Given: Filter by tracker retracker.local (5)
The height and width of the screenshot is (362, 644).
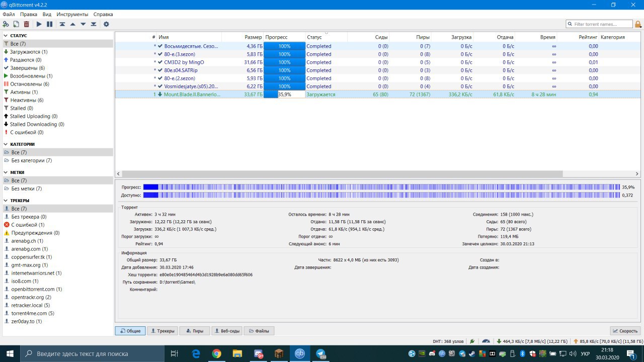Looking at the screenshot, I should 57,305.
